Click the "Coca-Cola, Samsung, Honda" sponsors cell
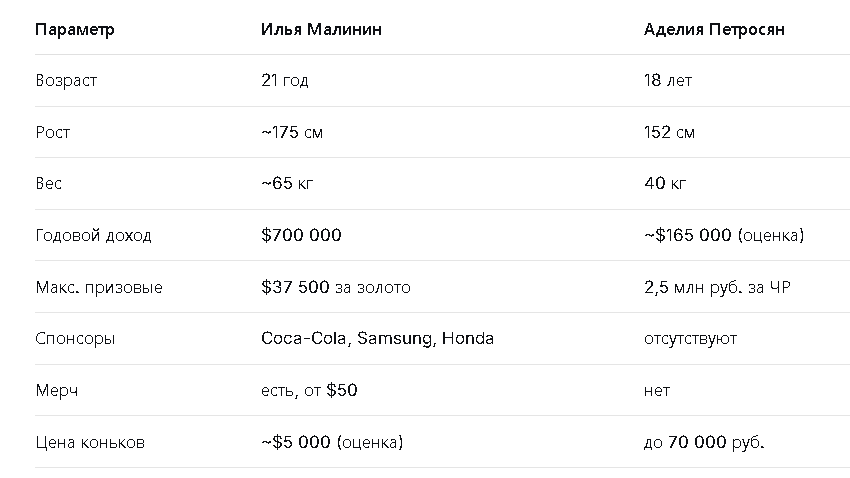Viewport: 850px width, 478px height. click(377, 338)
